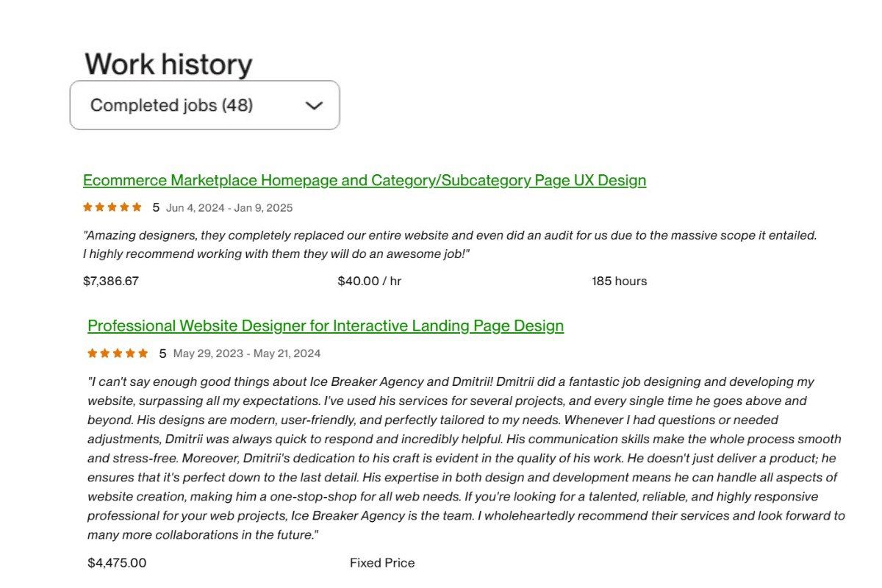Click the review starting "I can't say enough"
The height and width of the screenshot is (588, 882).
pos(466,458)
